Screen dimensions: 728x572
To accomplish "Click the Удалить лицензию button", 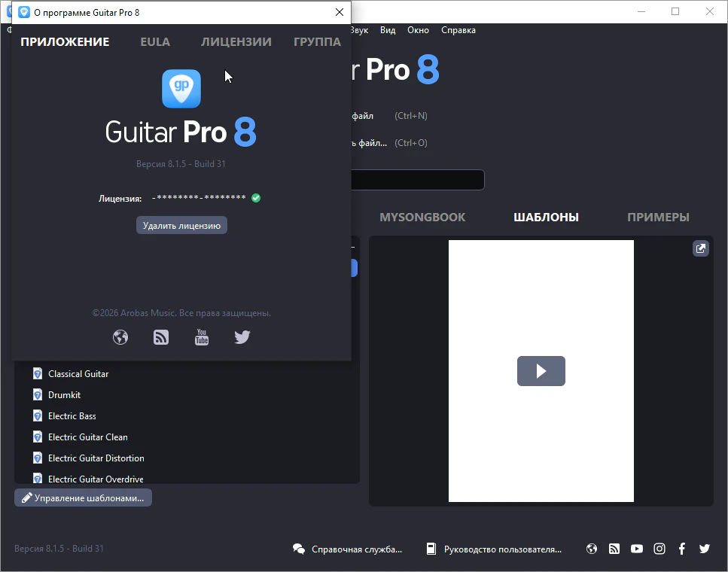I will (x=181, y=225).
